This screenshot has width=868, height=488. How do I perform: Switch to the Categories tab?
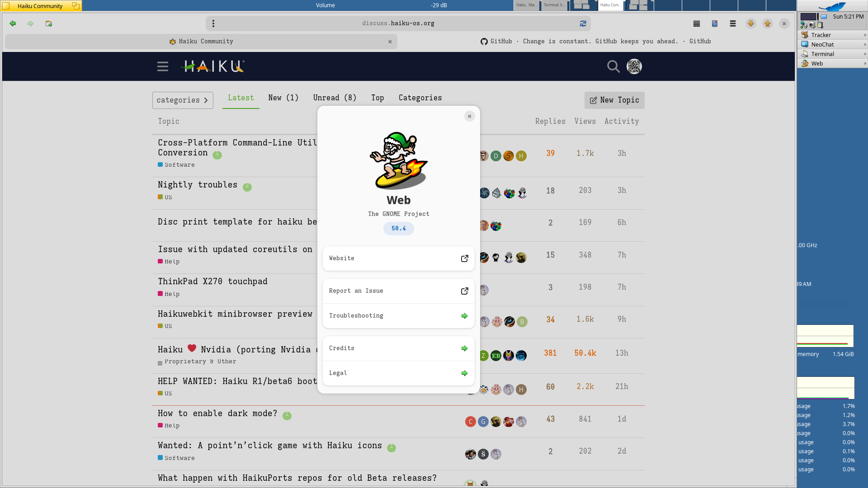click(420, 98)
